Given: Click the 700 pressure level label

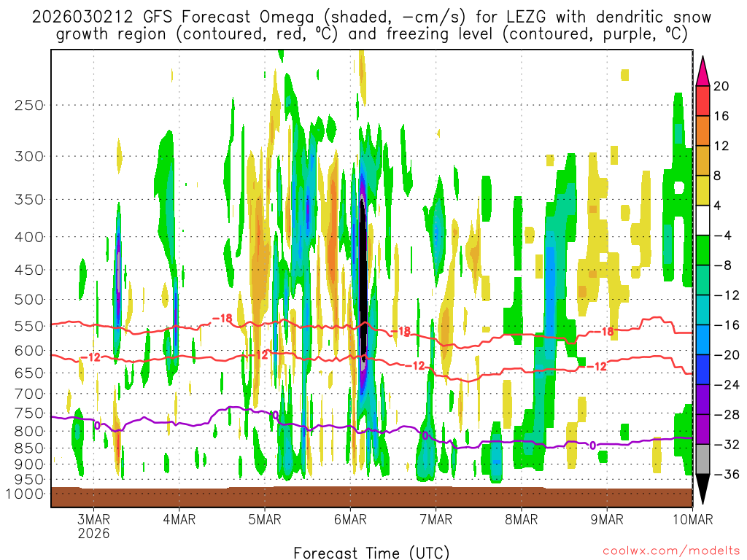Looking at the screenshot, I should point(29,394).
